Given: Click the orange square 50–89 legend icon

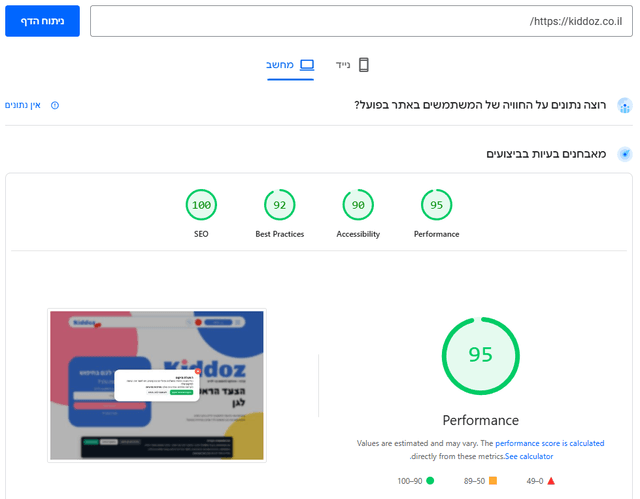Looking at the screenshot, I should click(x=494, y=481).
